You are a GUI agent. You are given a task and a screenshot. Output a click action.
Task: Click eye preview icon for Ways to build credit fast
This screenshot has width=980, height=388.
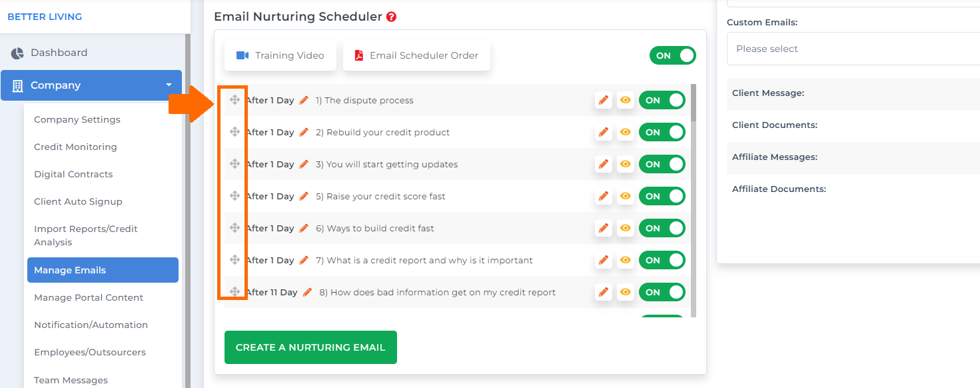click(626, 228)
